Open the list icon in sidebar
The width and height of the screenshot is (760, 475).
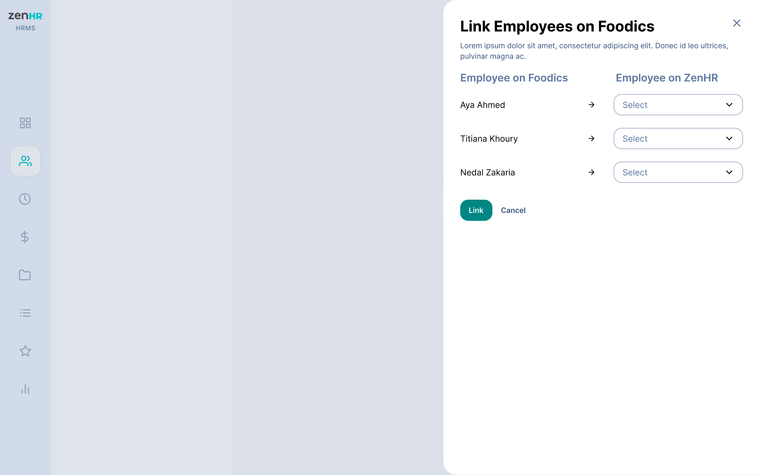click(x=25, y=313)
